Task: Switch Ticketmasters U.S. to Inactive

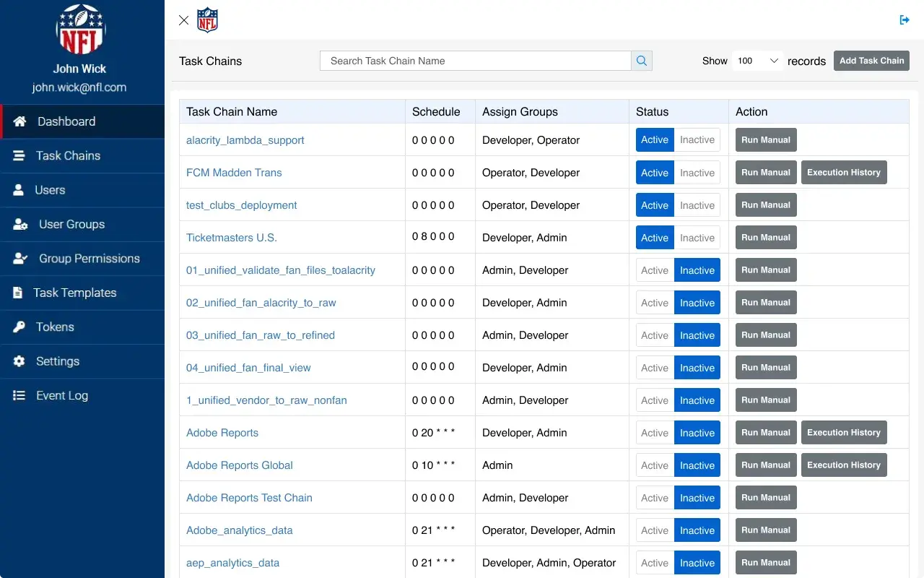Action: (x=697, y=238)
